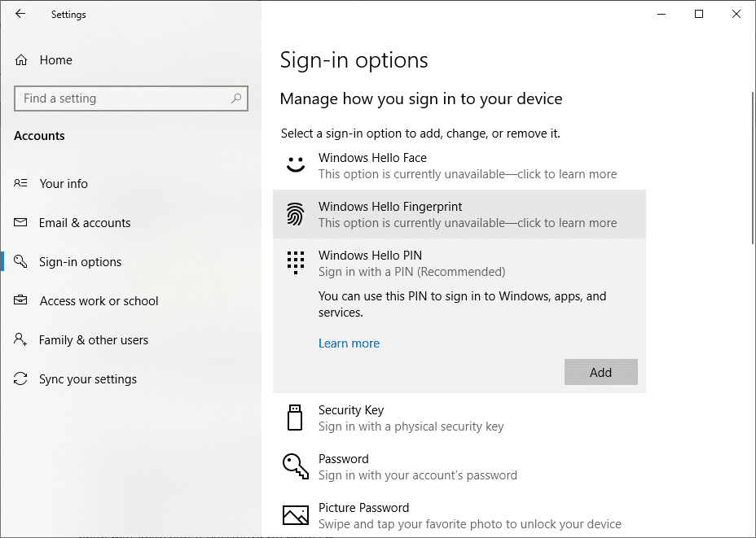Viewport: 756px width, 538px height.
Task: Click the search magnifier icon
Action: click(x=236, y=98)
